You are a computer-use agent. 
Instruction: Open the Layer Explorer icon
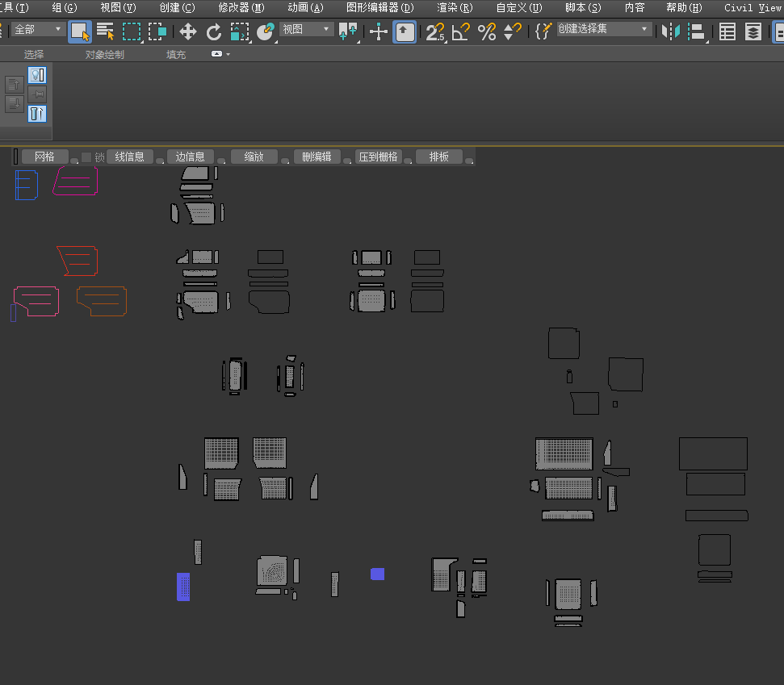click(753, 32)
